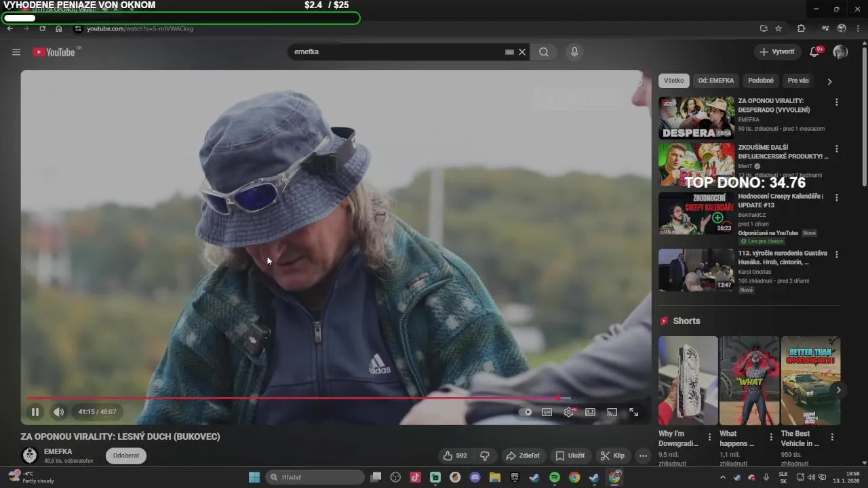Open more actions ellipsis under video
The width and height of the screenshot is (868, 488).
[x=643, y=455]
